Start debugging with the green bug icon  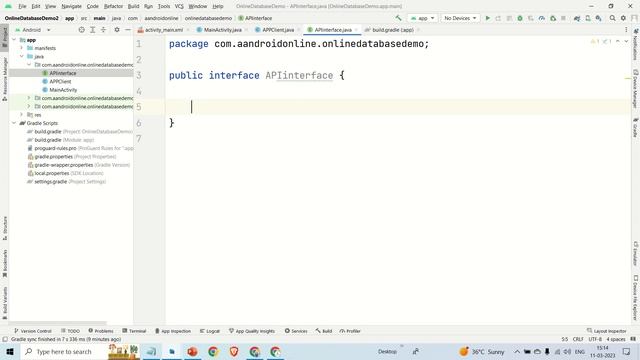[520, 18]
